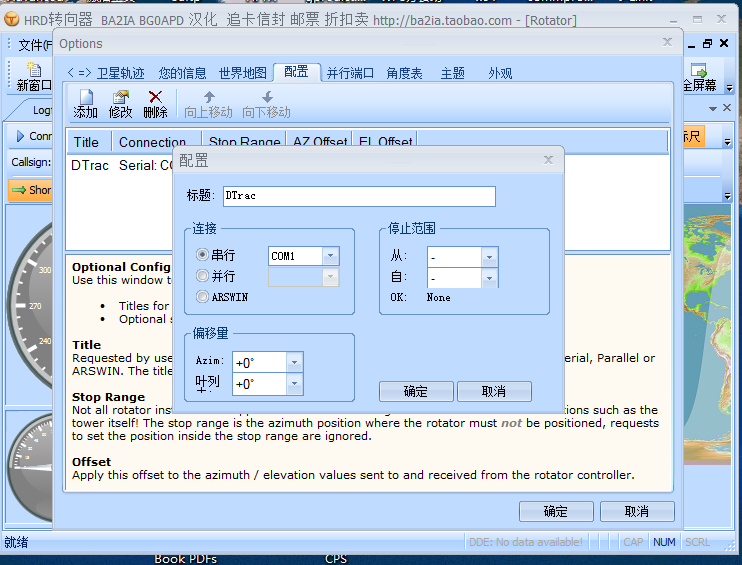The image size is (742, 565).
Task: Click the 向下移动 (Move Down) arrow icon
Action: pyautogui.click(x=266, y=98)
